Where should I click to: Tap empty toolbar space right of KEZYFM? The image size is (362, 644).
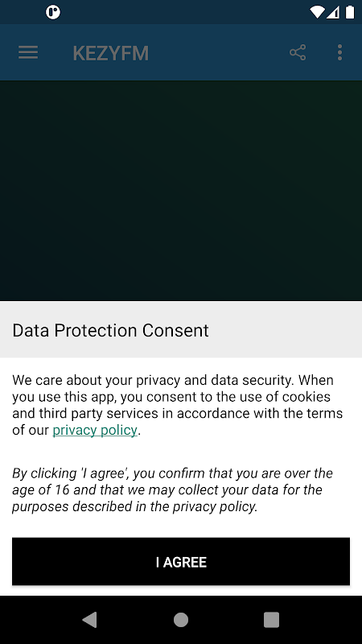tap(217, 52)
